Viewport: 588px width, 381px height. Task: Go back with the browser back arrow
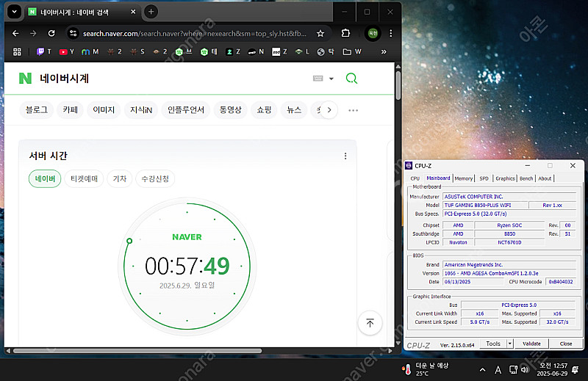click(x=15, y=33)
